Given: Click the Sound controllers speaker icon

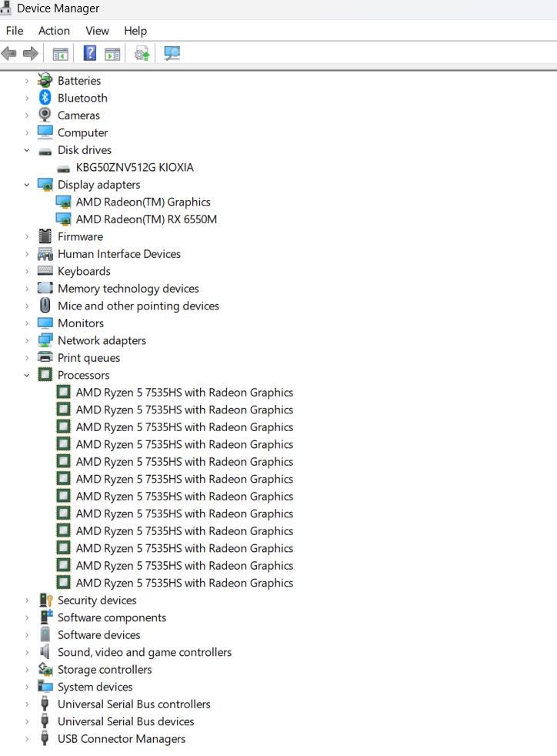Looking at the screenshot, I should pyautogui.click(x=45, y=651).
